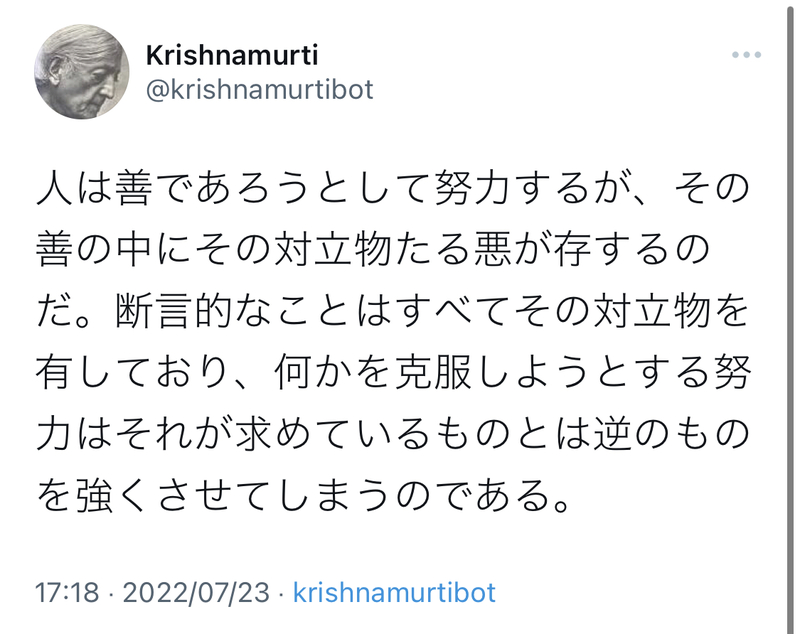Screen dimensions: 800x634
Task: Click the ending phrase のである。
Action: point(483,496)
